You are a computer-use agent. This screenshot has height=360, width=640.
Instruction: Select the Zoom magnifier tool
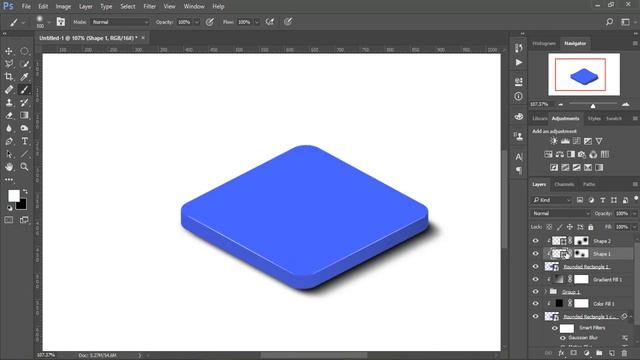[x=24, y=167]
